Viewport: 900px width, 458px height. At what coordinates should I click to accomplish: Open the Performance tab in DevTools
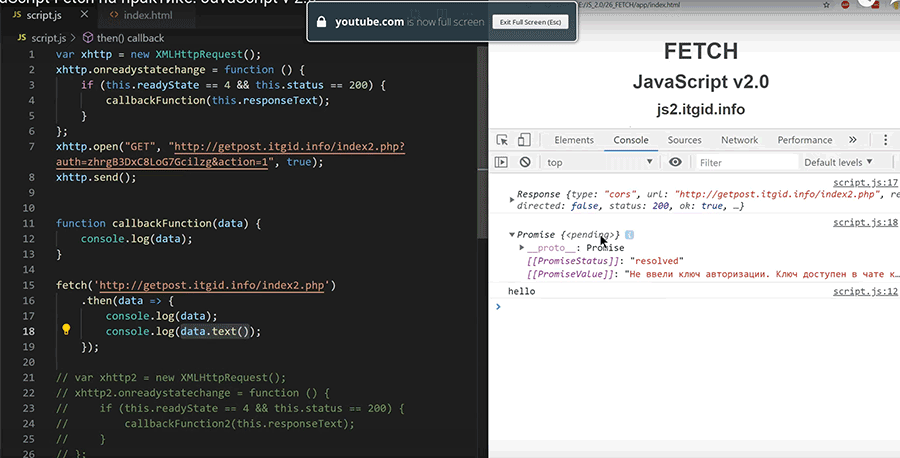click(804, 140)
